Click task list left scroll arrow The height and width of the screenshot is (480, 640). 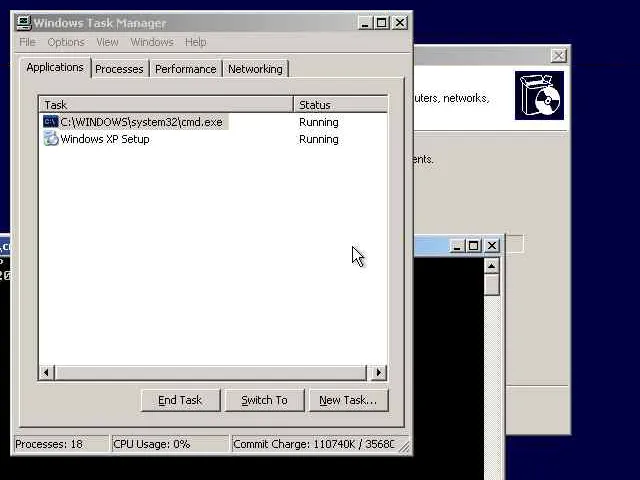pos(47,372)
